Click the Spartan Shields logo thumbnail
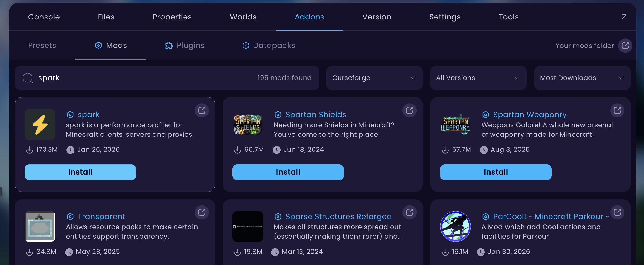This screenshot has height=265, width=644. pos(248,124)
